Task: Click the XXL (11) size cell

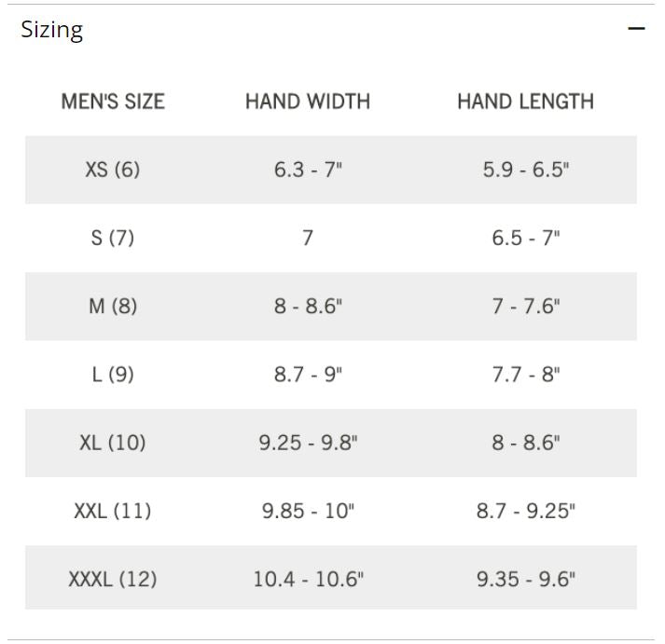Action: pos(113,511)
